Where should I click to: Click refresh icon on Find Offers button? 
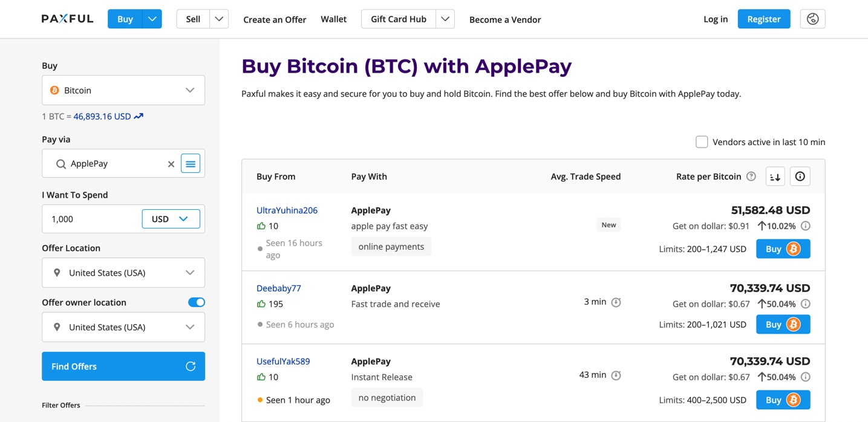coord(191,366)
